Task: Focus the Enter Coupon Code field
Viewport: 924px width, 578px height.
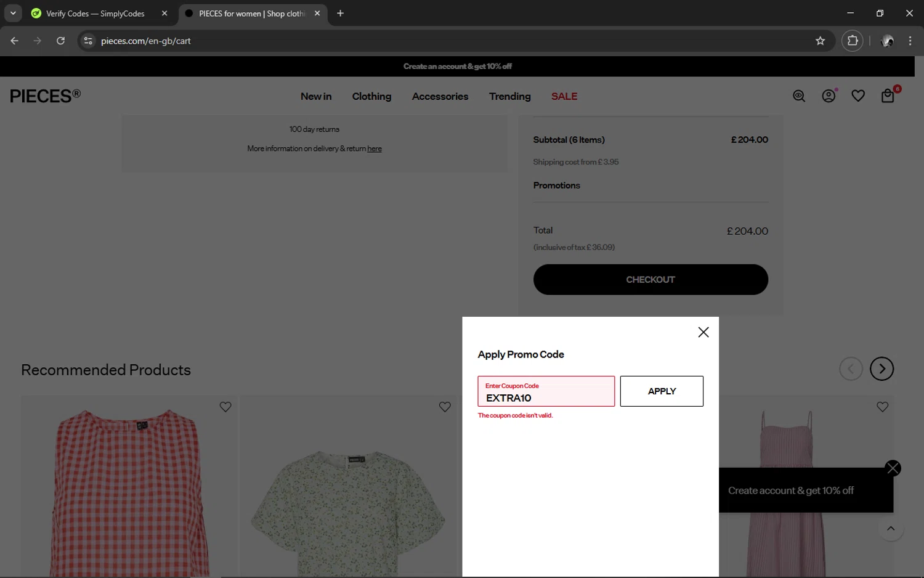Action: pos(546,391)
